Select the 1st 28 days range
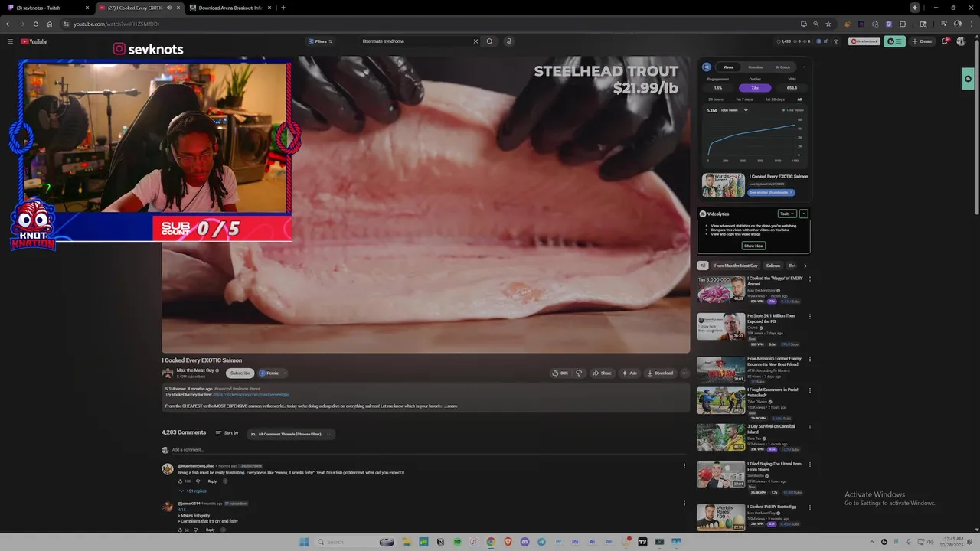 774,99
